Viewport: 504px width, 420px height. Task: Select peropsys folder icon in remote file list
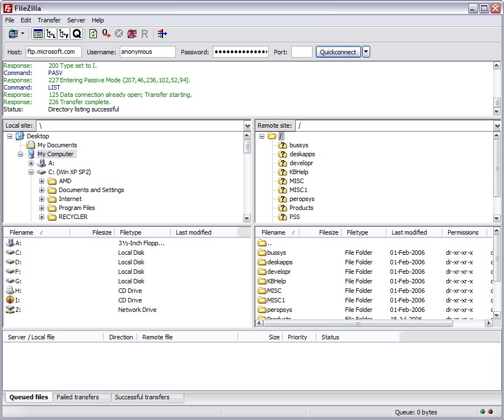click(x=262, y=310)
